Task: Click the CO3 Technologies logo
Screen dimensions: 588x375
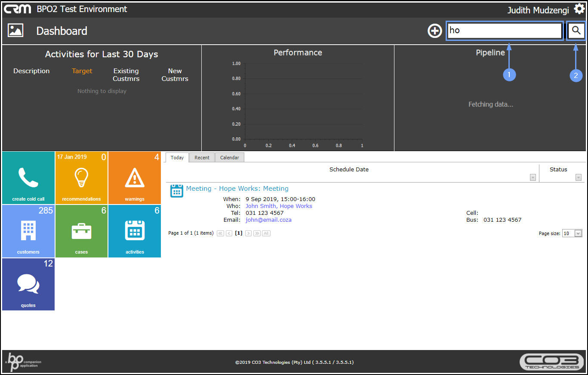Action: (552, 362)
